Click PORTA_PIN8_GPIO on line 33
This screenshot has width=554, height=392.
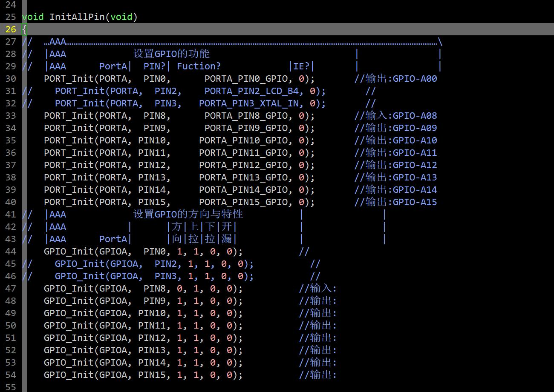[246, 116]
